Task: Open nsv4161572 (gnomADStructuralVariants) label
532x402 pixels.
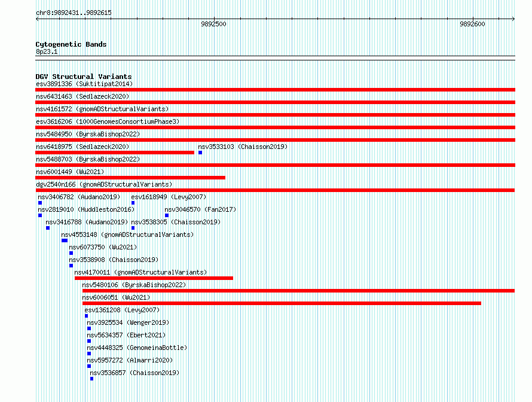Action: (x=102, y=109)
